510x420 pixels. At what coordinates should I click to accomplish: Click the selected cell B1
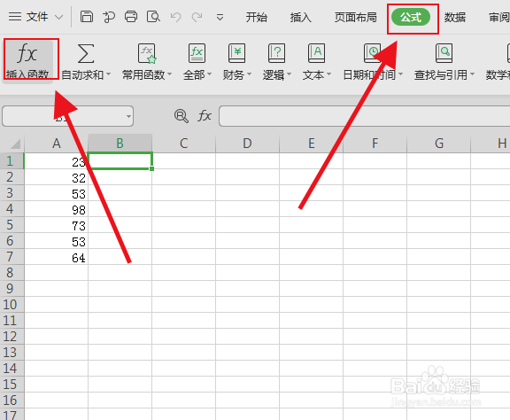[120, 161]
